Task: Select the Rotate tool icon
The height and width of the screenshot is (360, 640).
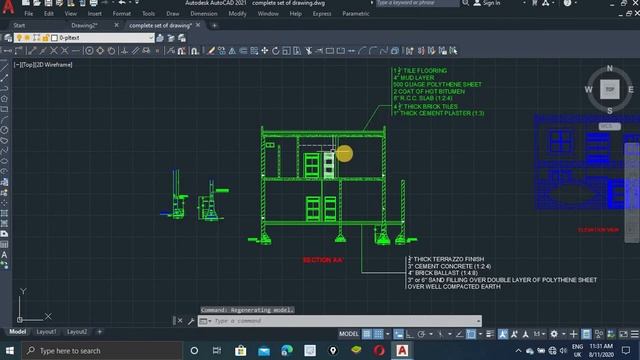Action: click(276, 51)
